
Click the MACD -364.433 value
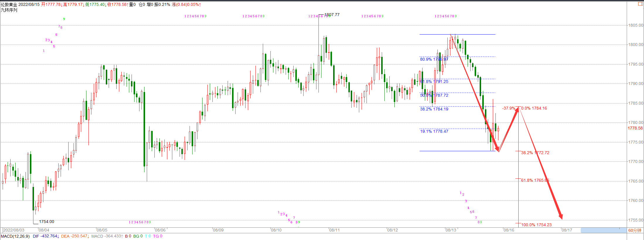[x=107, y=236]
